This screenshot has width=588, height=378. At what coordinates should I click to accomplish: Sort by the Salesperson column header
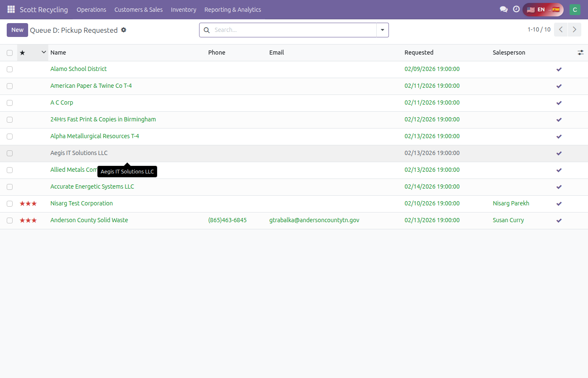(509, 52)
